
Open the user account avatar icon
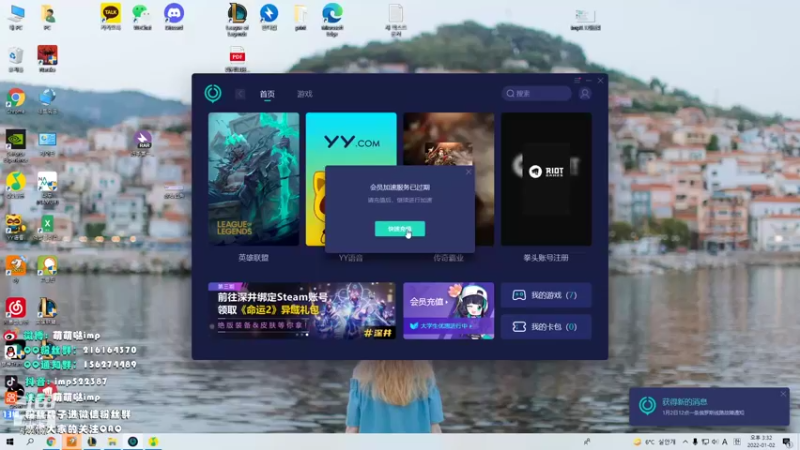point(585,93)
